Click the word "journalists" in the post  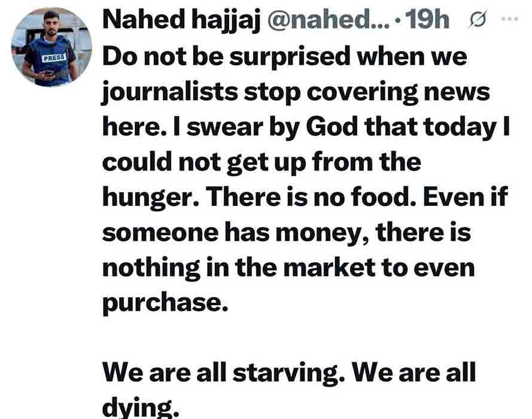click(170, 92)
